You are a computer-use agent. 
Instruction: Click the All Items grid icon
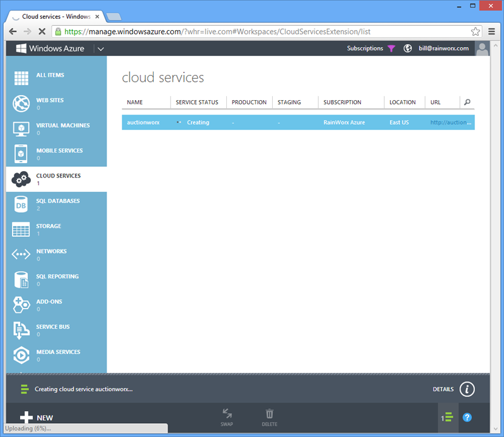pos(21,78)
